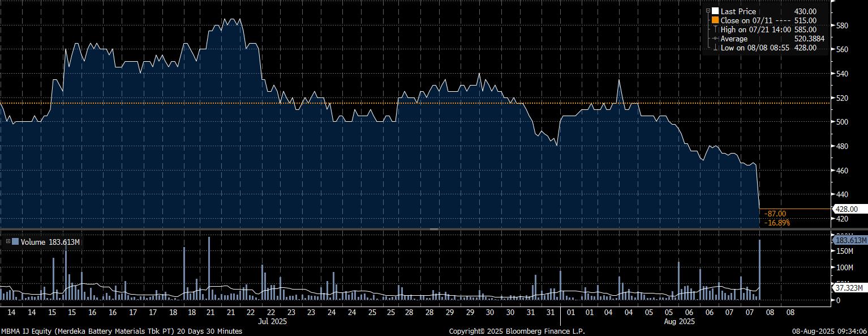Select the High on 07/21 marker icon
Image resolution: width=868 pixels, height=336 pixels.
coord(715,29)
